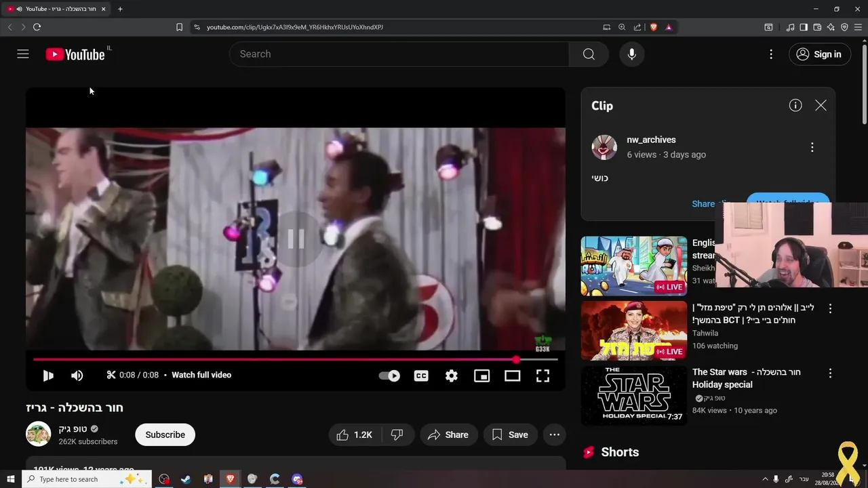
Task: Open player settings gear
Action: pyautogui.click(x=452, y=375)
